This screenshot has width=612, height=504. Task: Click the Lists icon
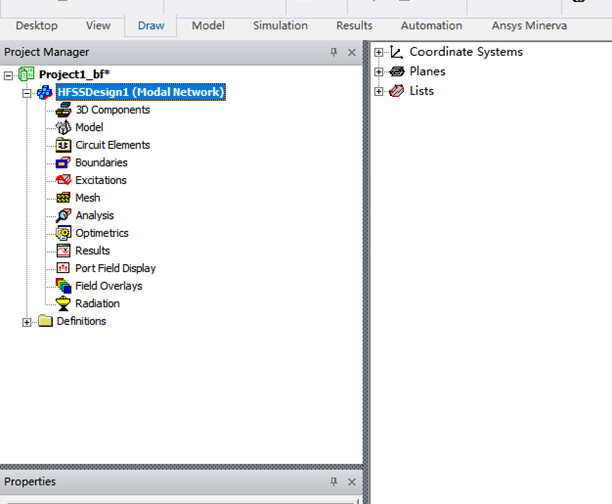[397, 91]
